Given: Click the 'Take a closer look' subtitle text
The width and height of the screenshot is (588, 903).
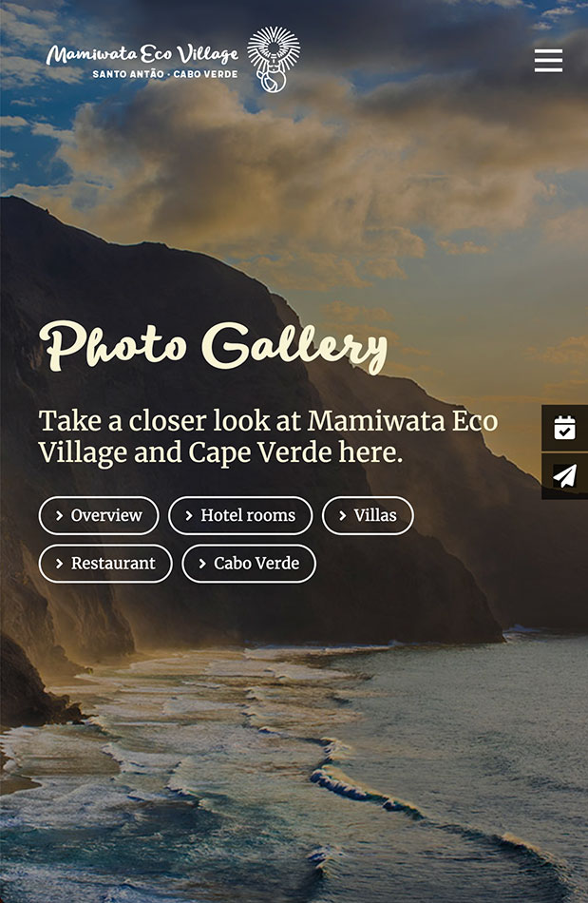Looking at the screenshot, I should tap(268, 436).
